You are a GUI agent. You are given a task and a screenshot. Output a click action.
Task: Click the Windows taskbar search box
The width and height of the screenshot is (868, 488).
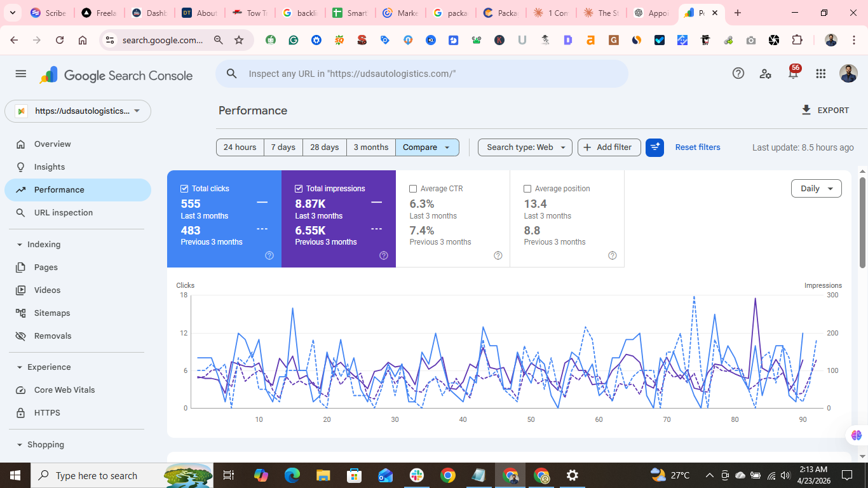click(x=122, y=475)
